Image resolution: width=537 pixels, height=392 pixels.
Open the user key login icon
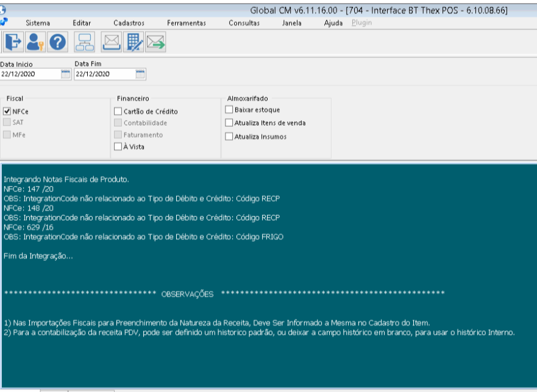coord(35,42)
